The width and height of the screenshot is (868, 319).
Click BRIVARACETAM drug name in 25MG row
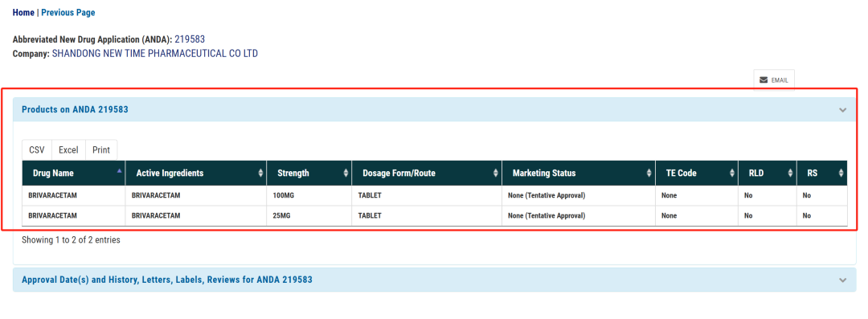tap(74, 216)
